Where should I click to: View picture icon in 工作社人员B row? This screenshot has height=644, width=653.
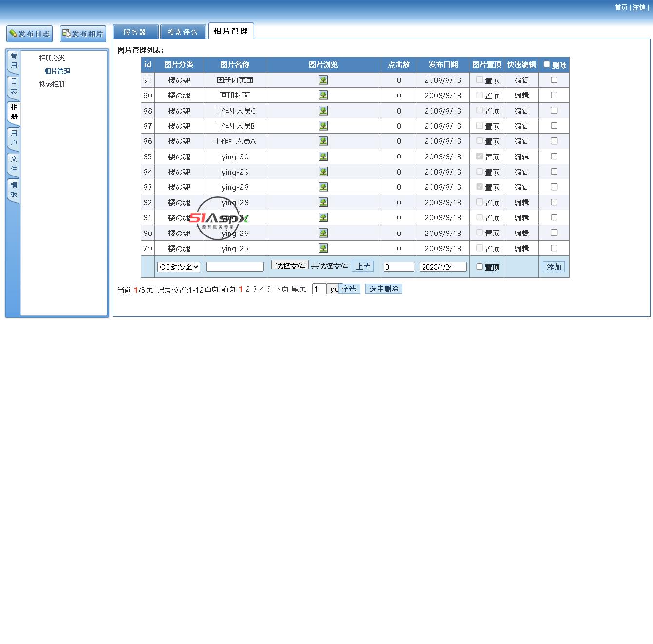coord(323,126)
